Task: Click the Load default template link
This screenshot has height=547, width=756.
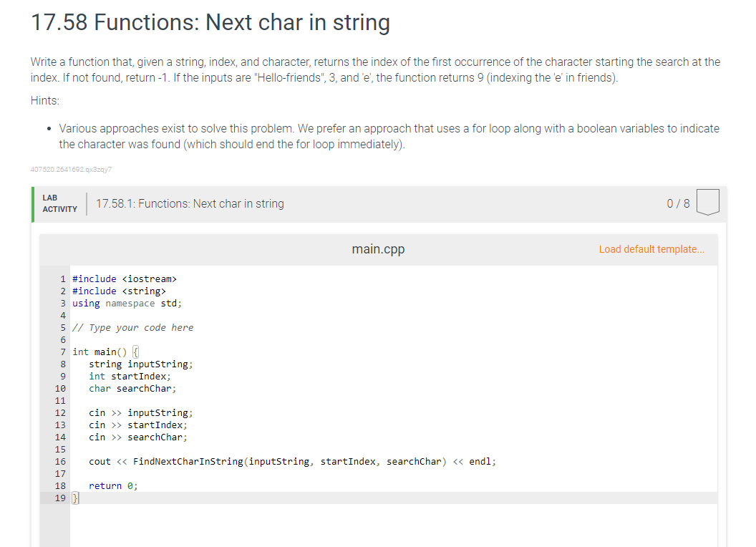Action: [651, 249]
